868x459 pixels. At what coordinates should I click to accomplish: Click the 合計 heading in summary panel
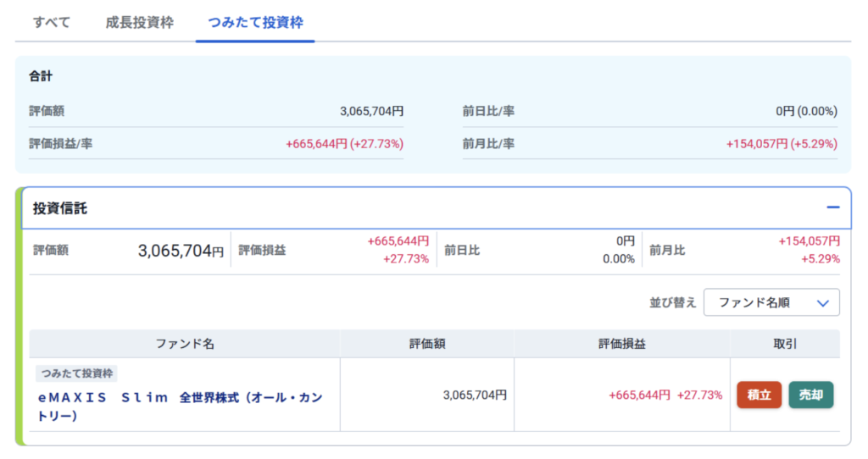pos(41,76)
